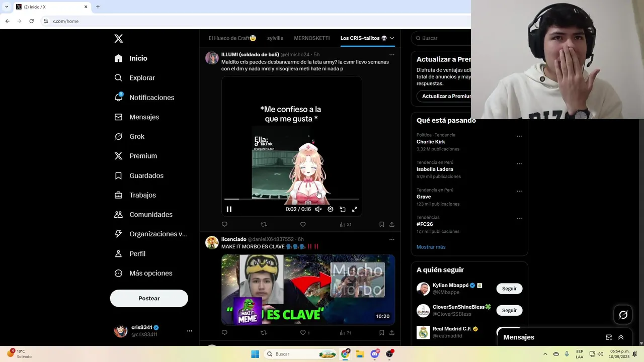Switch to the sylville tab

tap(275, 38)
